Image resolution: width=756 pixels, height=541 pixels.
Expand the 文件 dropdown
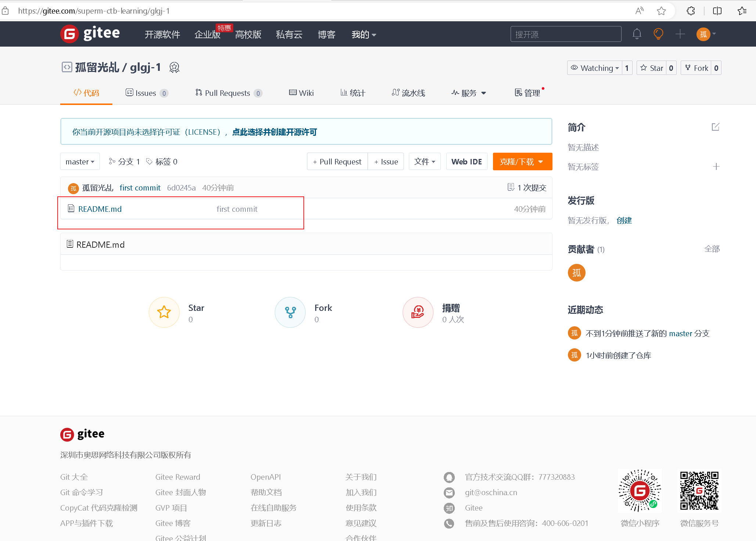(425, 161)
